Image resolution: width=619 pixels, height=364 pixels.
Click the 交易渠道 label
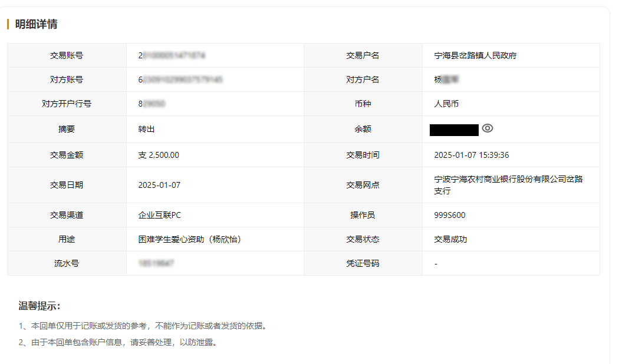[66, 215]
